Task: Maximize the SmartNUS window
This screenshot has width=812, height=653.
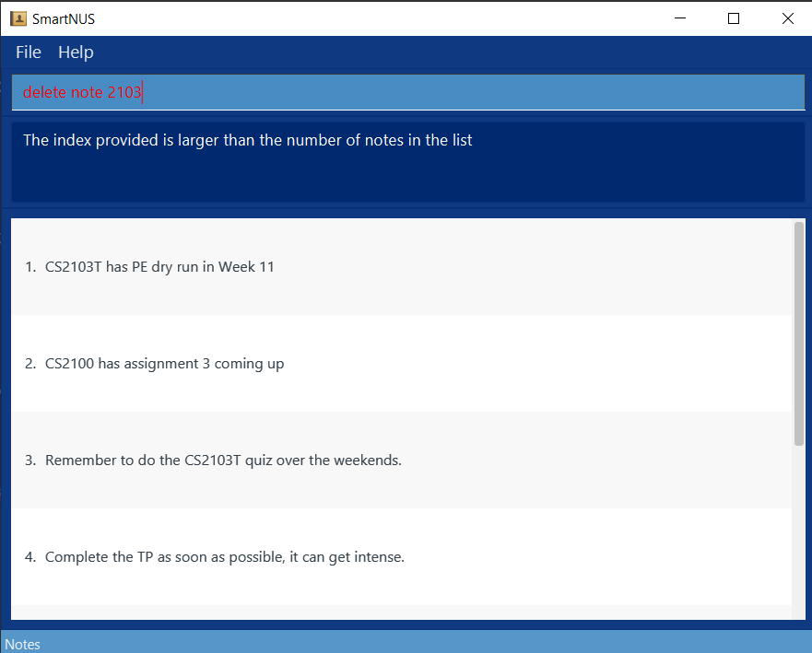Action: (734, 18)
